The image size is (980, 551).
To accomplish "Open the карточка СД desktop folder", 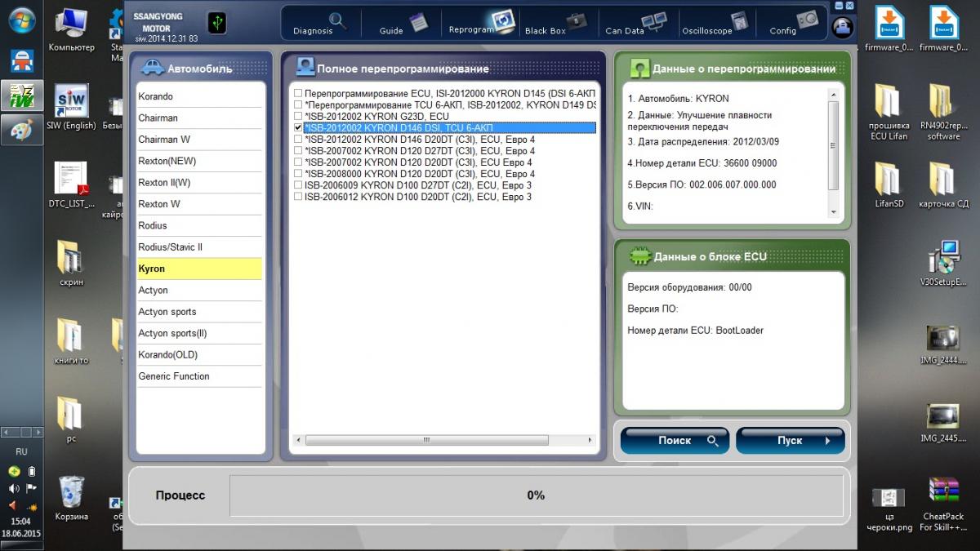I will pyautogui.click(x=943, y=184).
